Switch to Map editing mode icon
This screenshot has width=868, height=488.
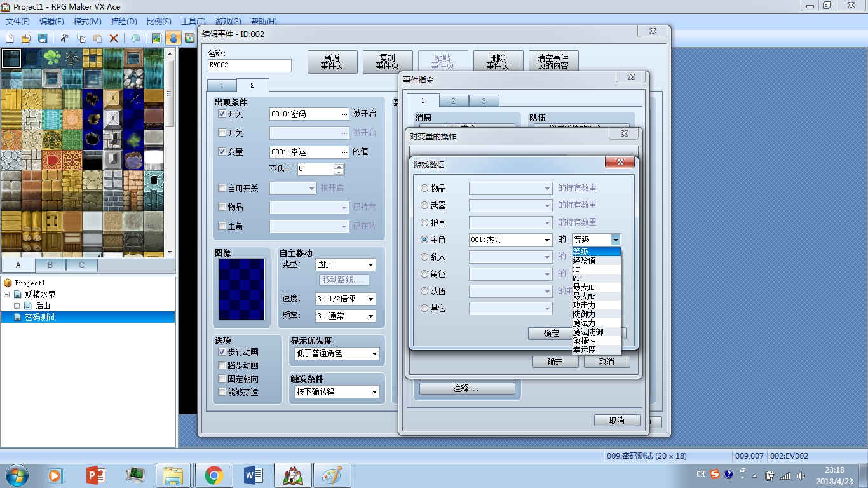(x=156, y=38)
